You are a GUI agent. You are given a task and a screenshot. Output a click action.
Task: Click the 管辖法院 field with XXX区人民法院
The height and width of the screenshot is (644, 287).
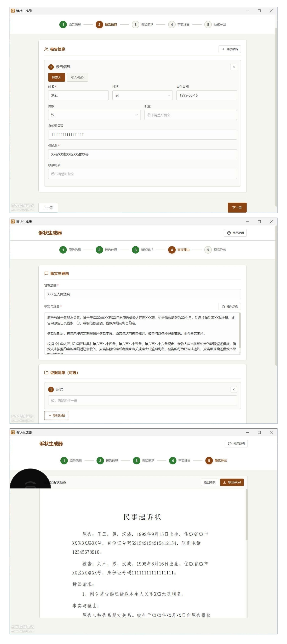[142, 294]
